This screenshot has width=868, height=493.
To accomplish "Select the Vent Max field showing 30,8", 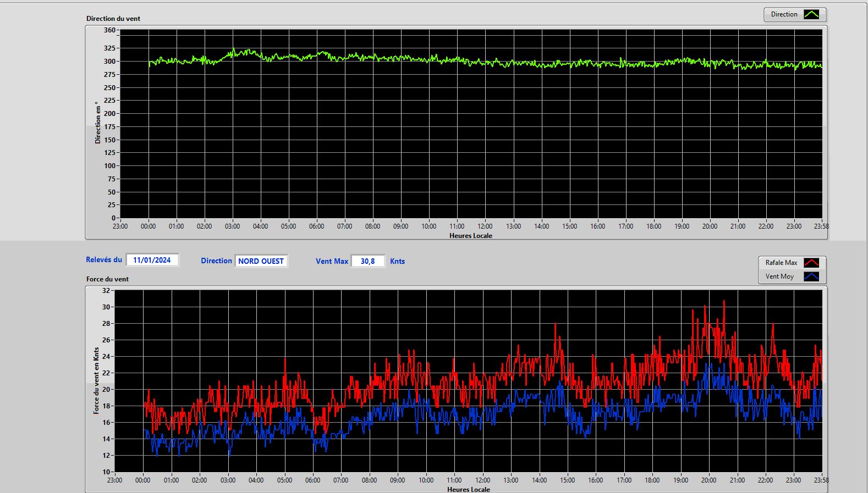I will tap(367, 261).
